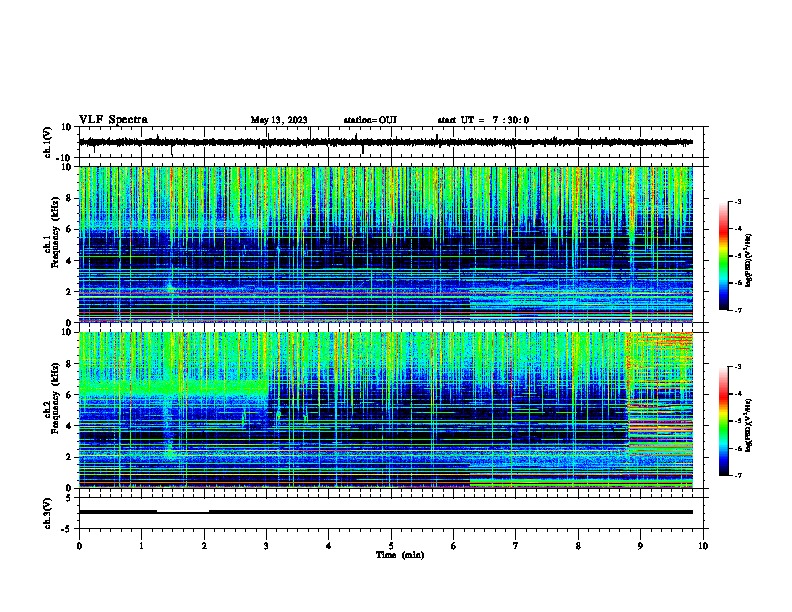This screenshot has height=612, width=792.
Task: Click the time axis tick label '1'
Action: 141,546
